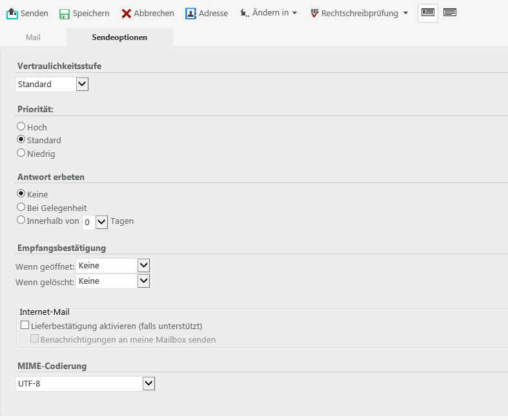
Task: Click the Rechtschreibprüfung ABC checkmark icon
Action: [314, 13]
